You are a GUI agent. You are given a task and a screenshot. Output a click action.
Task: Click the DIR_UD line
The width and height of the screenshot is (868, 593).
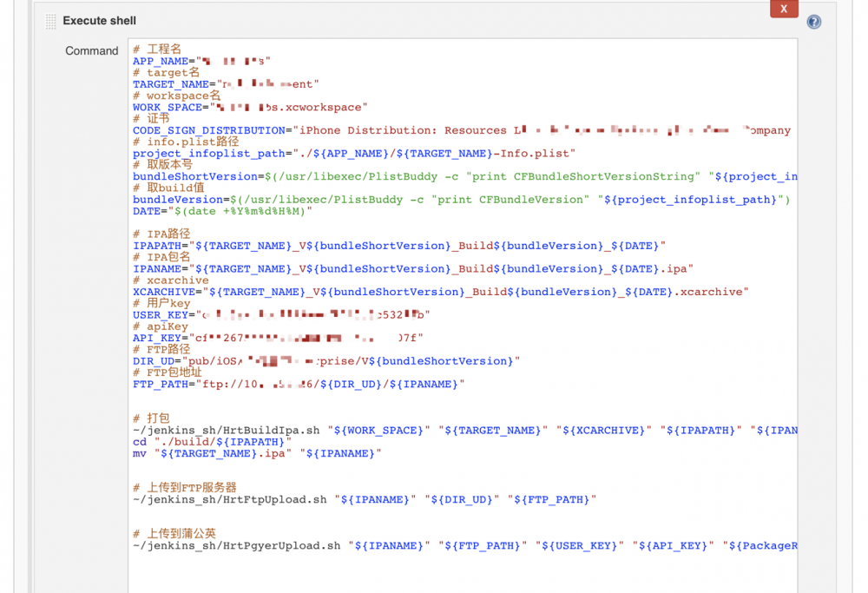click(326, 361)
